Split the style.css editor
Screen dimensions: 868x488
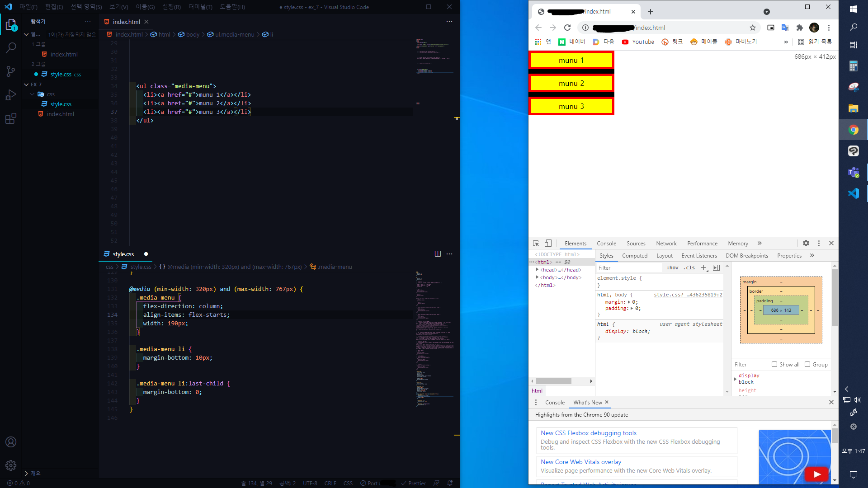(438, 254)
